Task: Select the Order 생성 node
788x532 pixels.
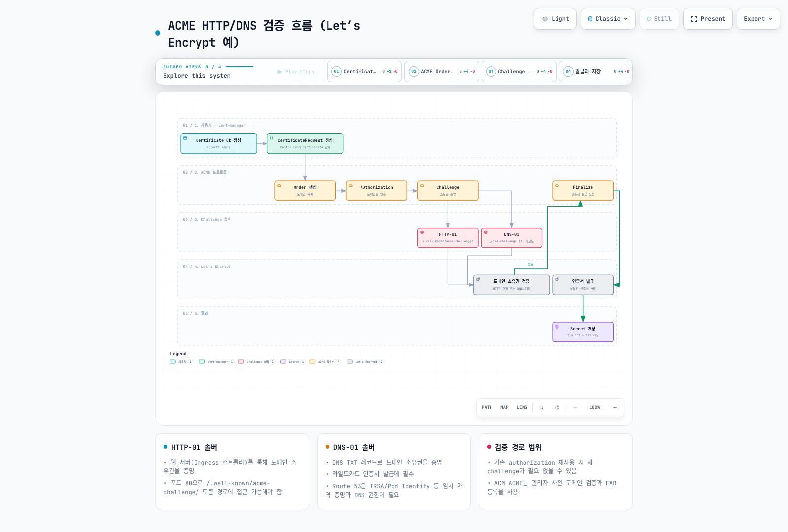Action: (305, 191)
